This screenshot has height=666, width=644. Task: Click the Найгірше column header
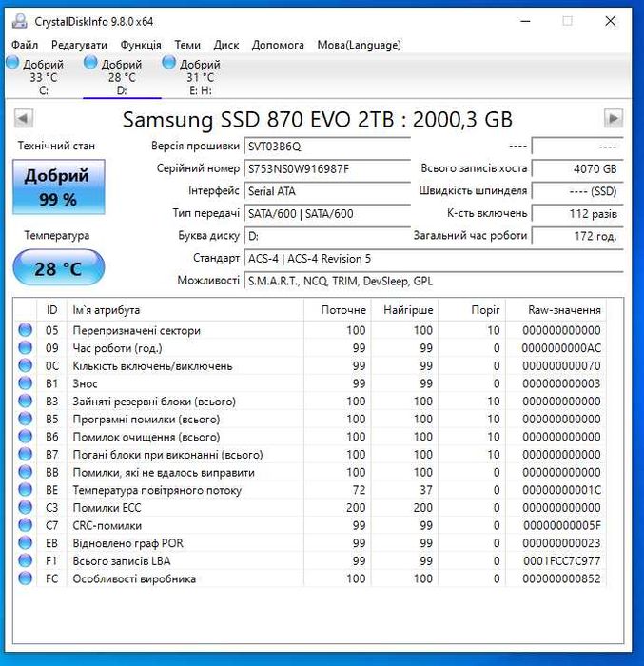[x=405, y=310]
